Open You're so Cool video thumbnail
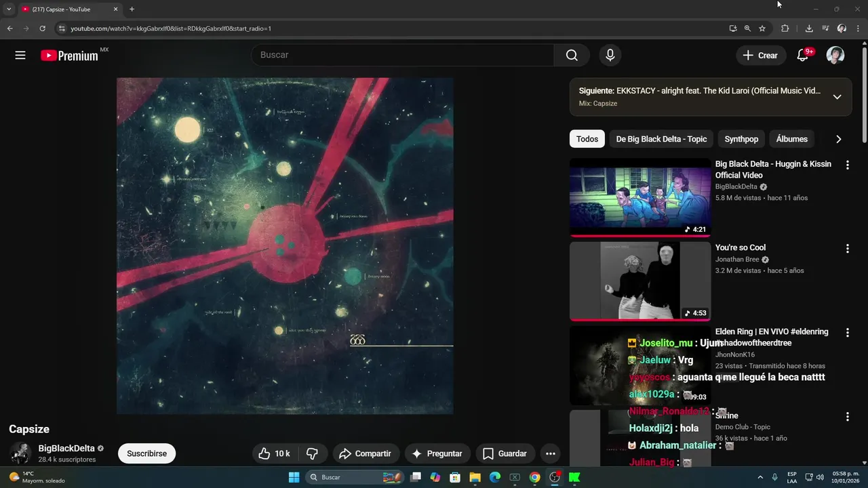 [640, 281]
